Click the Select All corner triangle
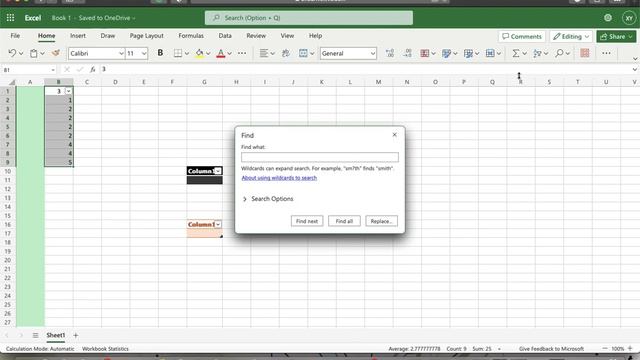 11,82
